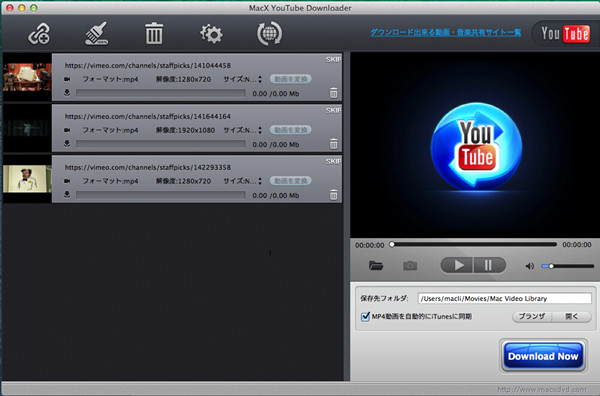
Task: Click SKIP on the 141044458 video item
Action: 333,59
